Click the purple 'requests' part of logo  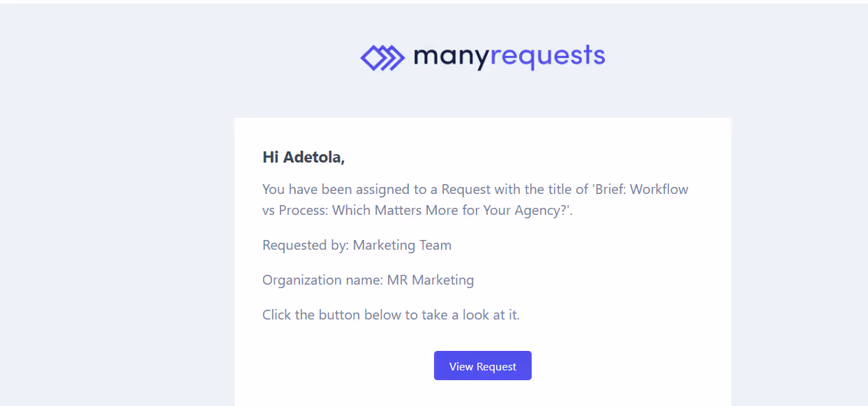pyautogui.click(x=548, y=57)
